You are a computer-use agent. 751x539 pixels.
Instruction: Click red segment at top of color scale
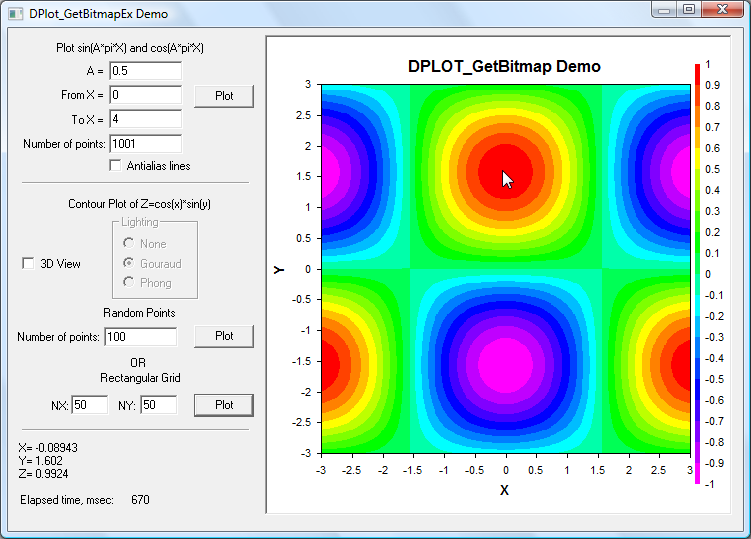coord(697,74)
